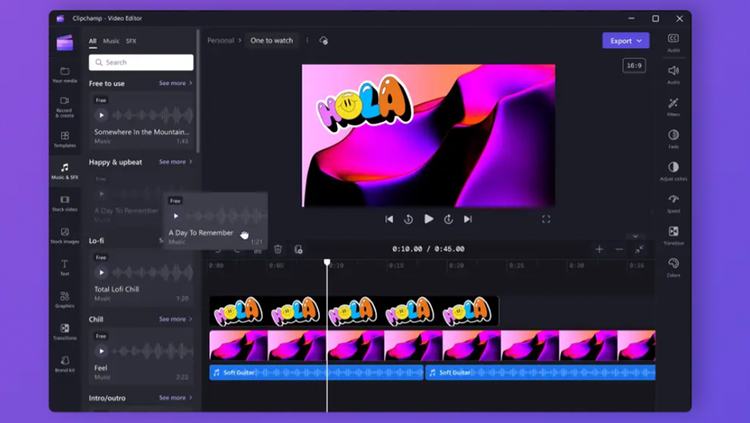See more Chill tracks
Screen dimensions: 750x423
(176, 319)
